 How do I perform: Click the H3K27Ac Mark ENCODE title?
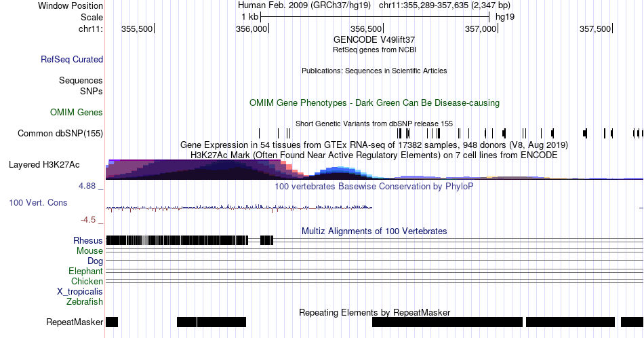[x=374, y=155]
